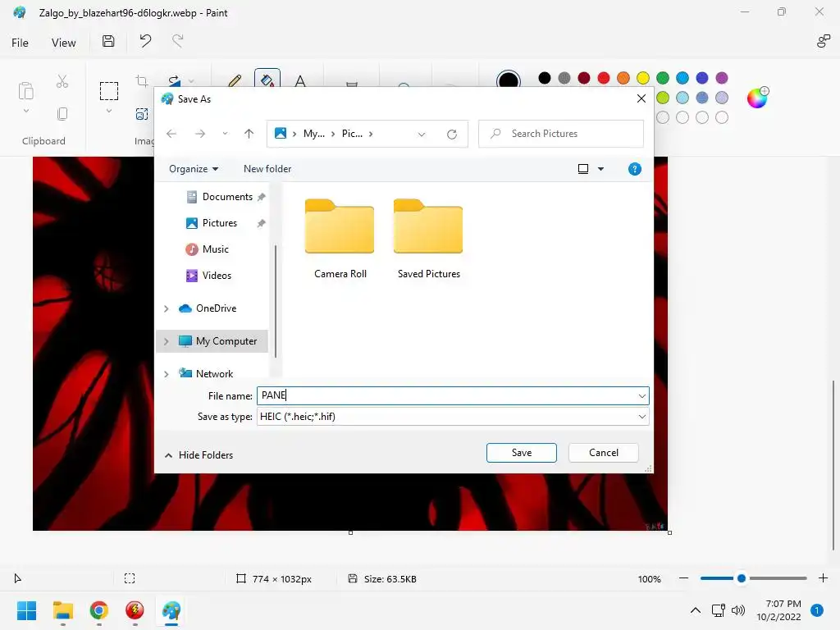The width and height of the screenshot is (840, 630).
Task: Open the File menu
Action: click(20, 43)
